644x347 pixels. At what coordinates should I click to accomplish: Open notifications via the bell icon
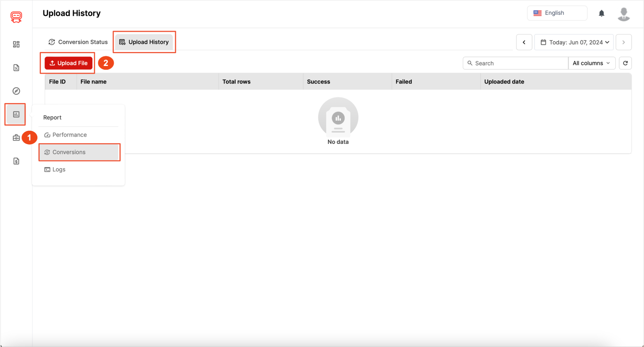tap(601, 13)
